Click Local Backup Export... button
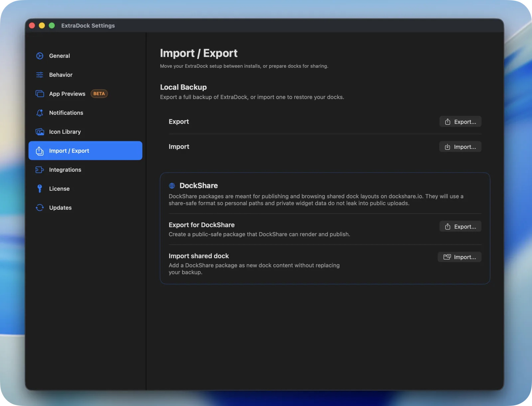 pyautogui.click(x=460, y=122)
